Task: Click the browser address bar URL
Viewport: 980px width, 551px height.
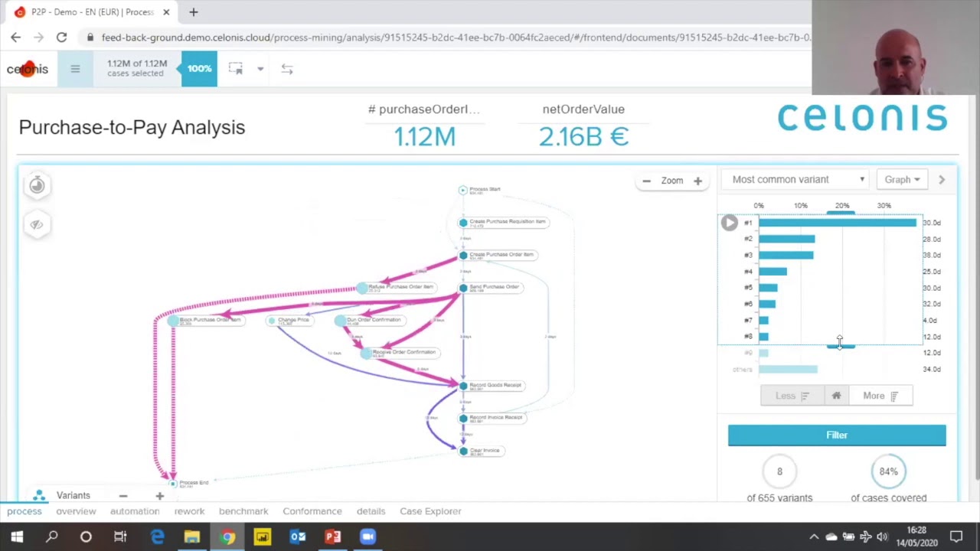Action: (x=455, y=37)
